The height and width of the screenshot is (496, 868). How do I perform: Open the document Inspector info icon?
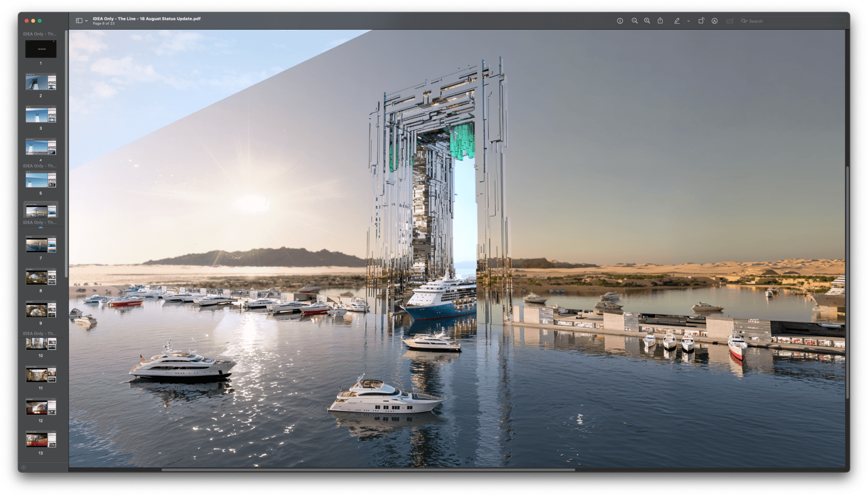620,21
